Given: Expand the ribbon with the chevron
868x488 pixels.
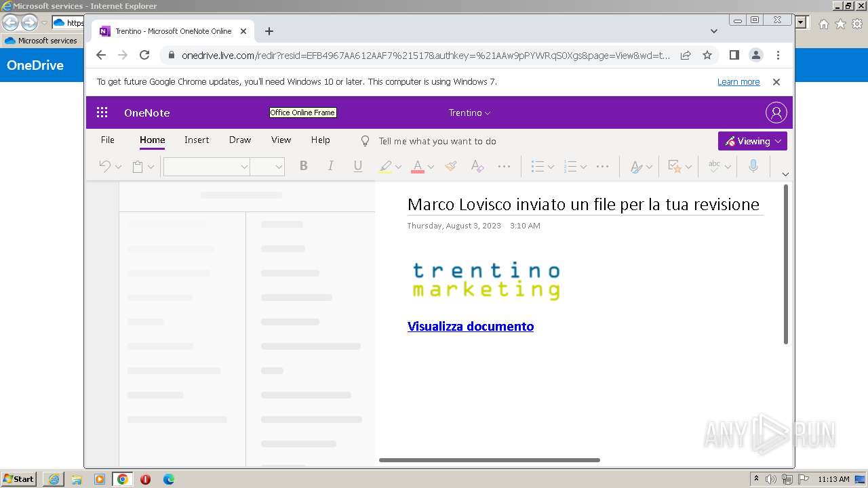Looking at the screenshot, I should click(785, 174).
